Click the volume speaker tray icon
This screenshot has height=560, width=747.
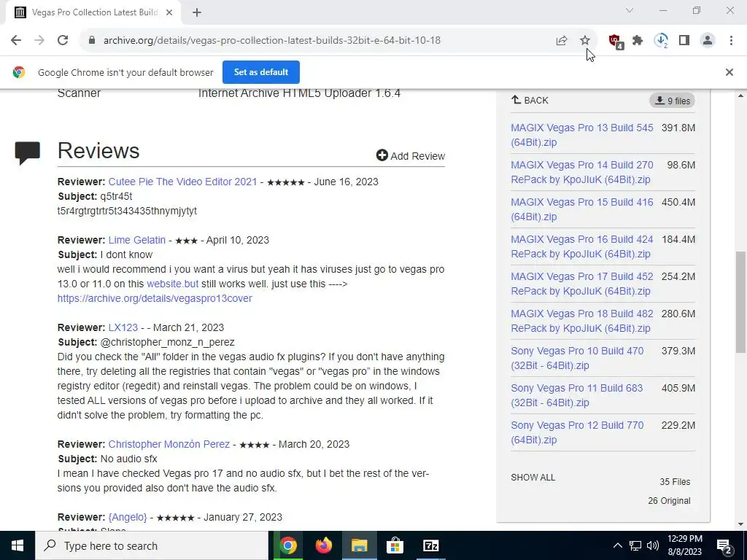coord(653,545)
